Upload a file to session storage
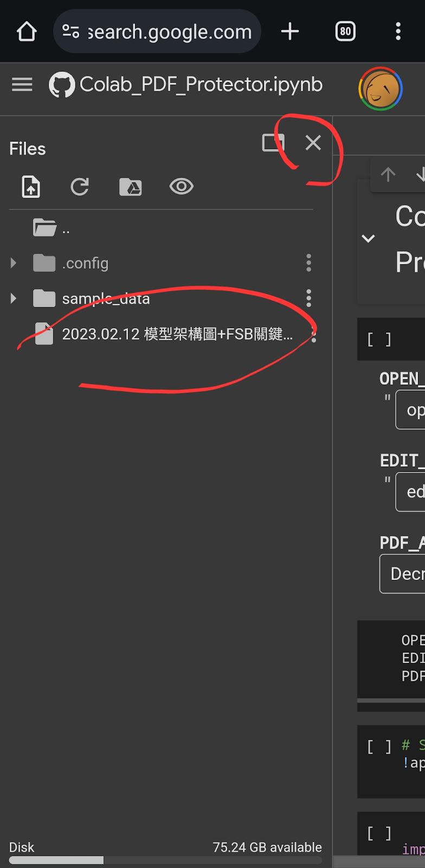 (x=31, y=187)
